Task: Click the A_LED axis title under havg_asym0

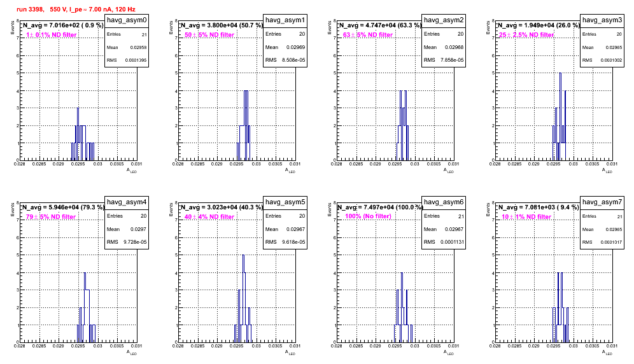Action: 131,171
